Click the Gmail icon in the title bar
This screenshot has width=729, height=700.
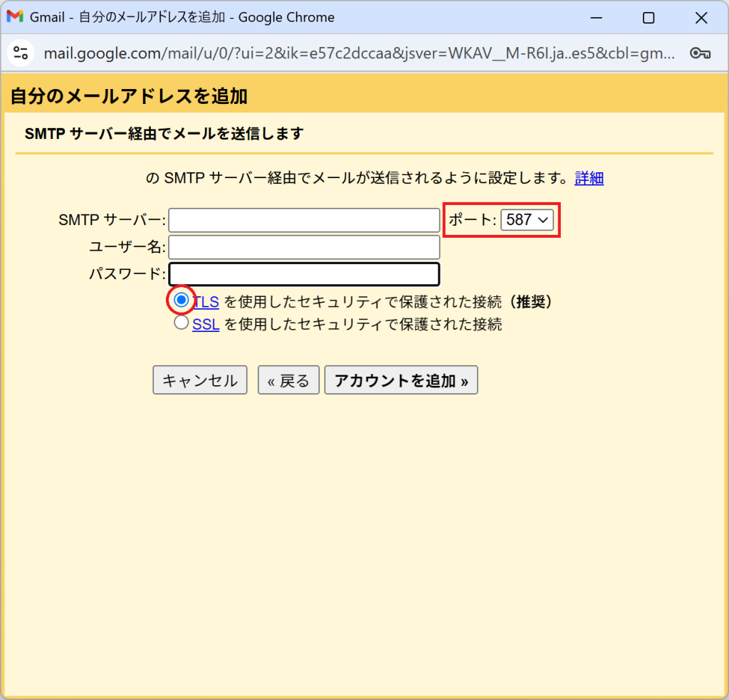(14, 16)
